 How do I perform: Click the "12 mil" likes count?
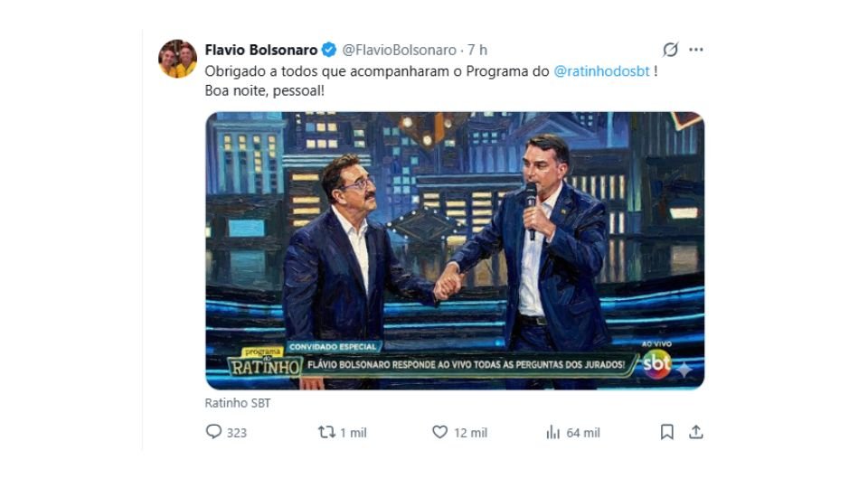pos(470,433)
